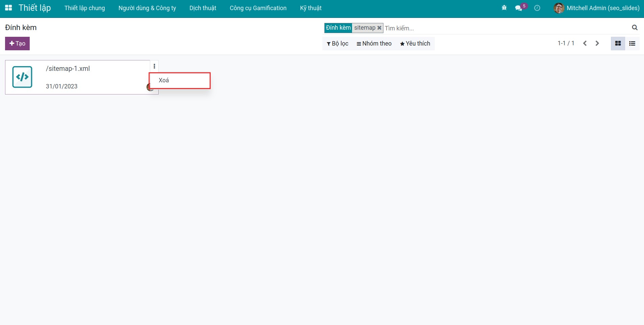
Task: Open the kebab menu on the sitemap card
Action: pyautogui.click(x=154, y=66)
